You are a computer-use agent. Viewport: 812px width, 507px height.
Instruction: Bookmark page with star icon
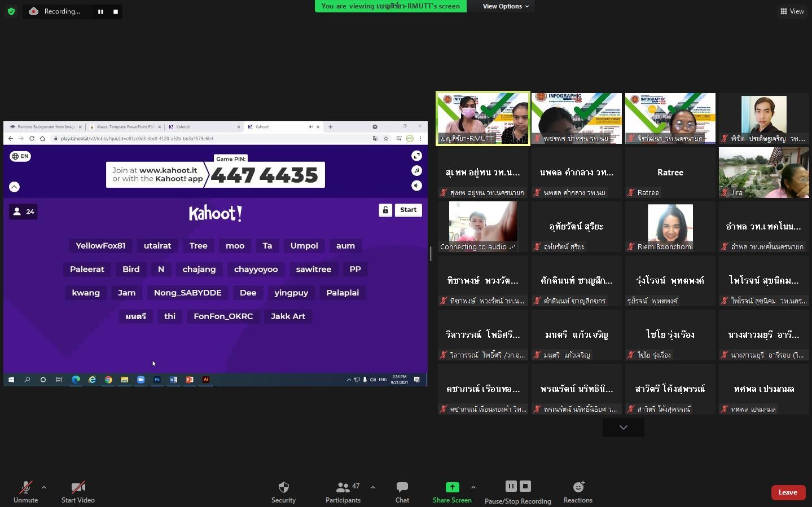pyautogui.click(x=386, y=139)
